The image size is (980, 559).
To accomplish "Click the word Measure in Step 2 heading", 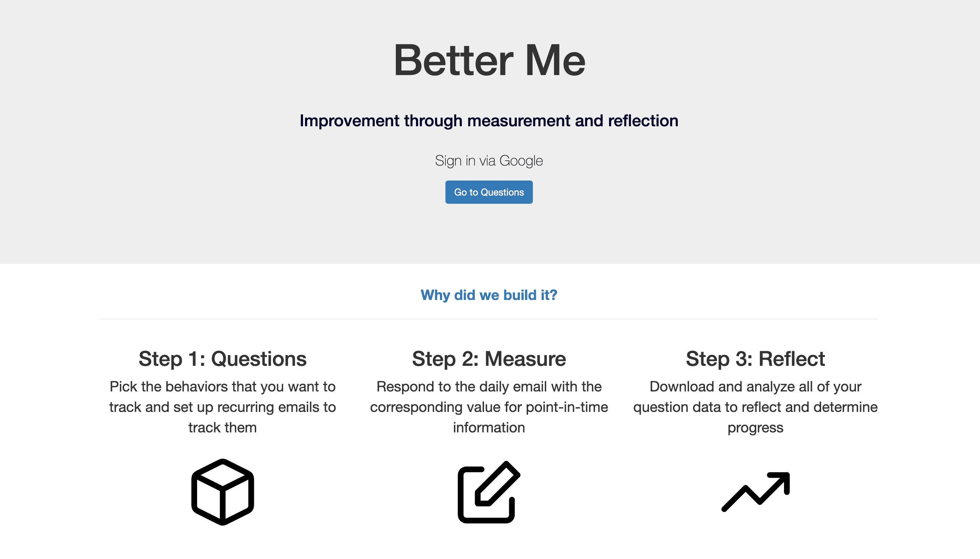I will coord(525,359).
